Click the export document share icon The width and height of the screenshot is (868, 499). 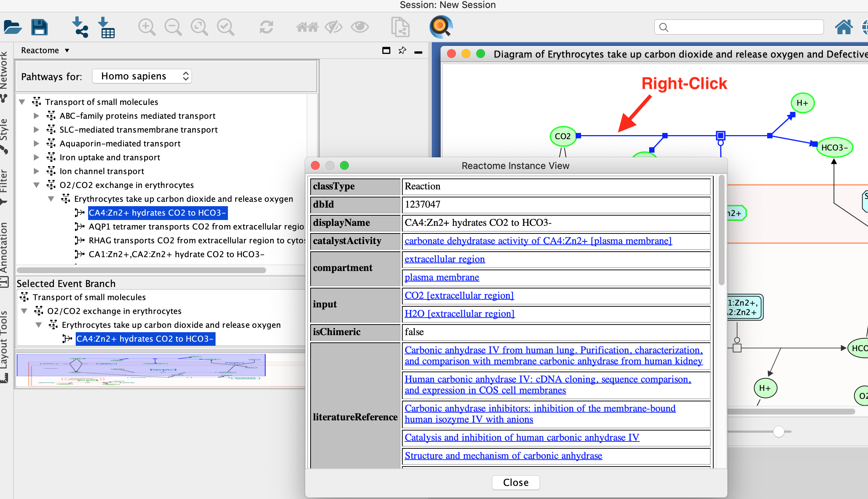(400, 27)
